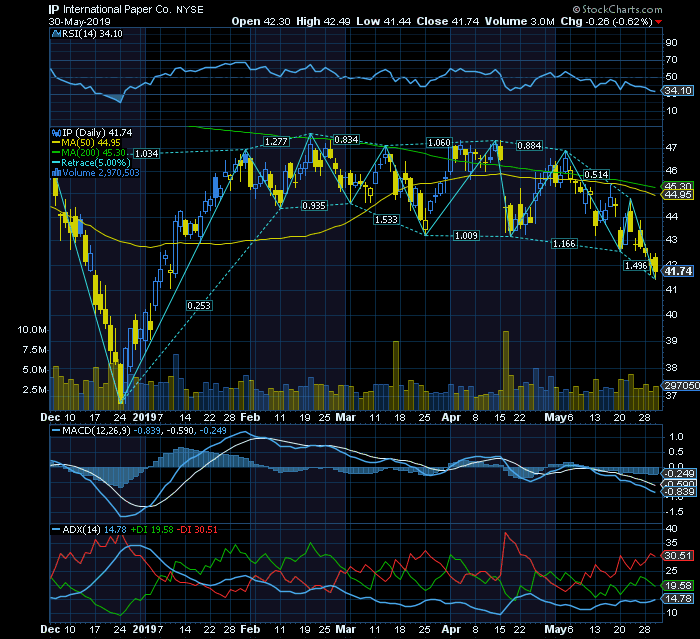
Task: Click the 1.496 retracement label
Action: coord(636,266)
